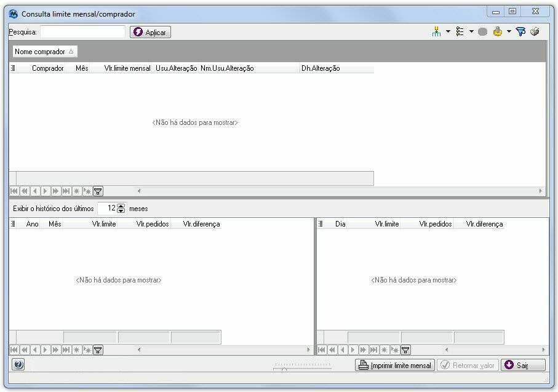Viewport: 558px width, 392px height.
Task: Go to first record in top grid navigator
Action: 14,191
